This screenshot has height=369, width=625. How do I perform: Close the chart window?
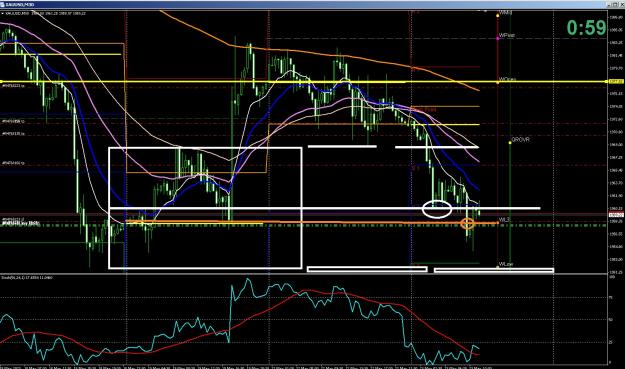[621, 4]
